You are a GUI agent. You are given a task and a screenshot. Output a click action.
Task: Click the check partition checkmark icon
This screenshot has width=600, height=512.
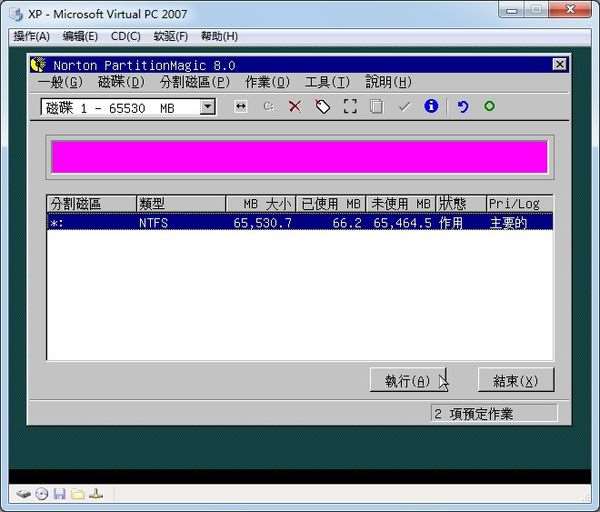pyautogui.click(x=404, y=106)
